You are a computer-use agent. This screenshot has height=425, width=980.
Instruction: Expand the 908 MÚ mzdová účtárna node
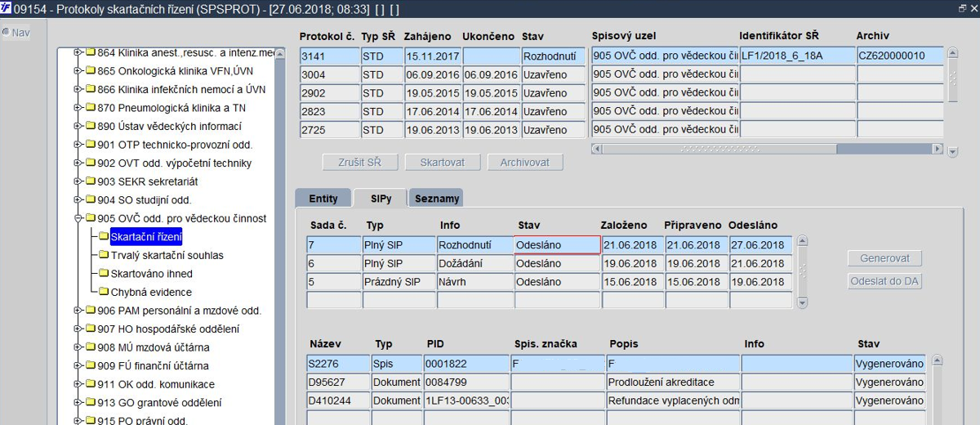(x=78, y=347)
